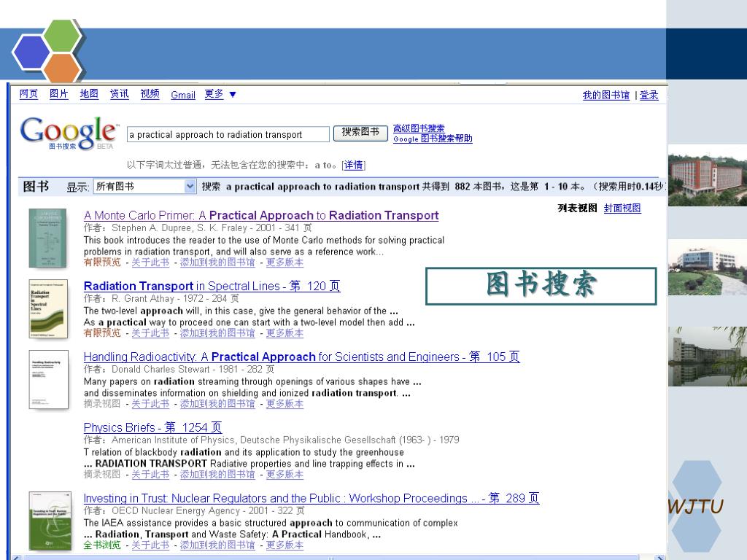Open Handling Radioactivity book title link
Screen dimensions: 747x560
coord(301,357)
